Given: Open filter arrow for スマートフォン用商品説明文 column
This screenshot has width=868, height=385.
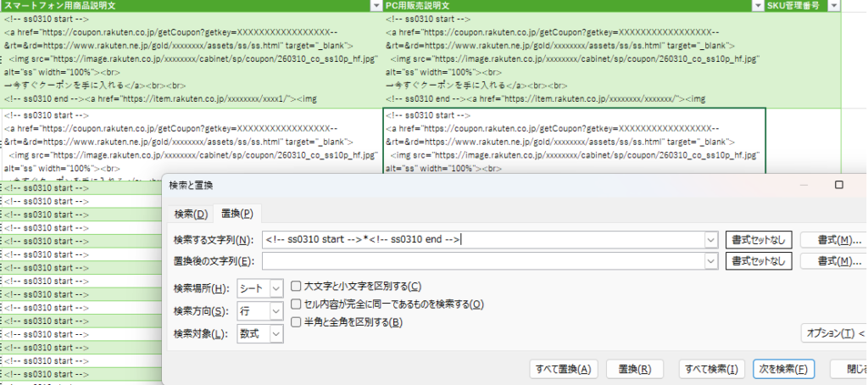Looking at the screenshot, I should tap(376, 6).
